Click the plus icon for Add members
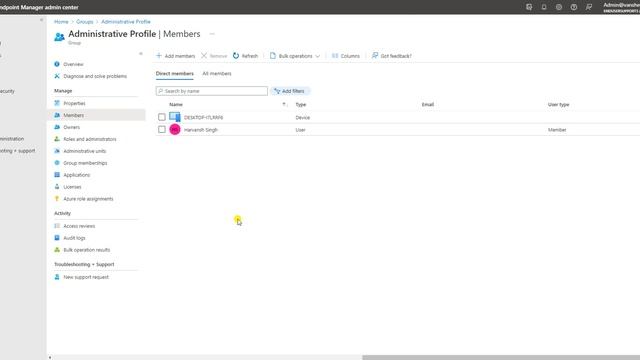The width and height of the screenshot is (640, 360). point(159,56)
